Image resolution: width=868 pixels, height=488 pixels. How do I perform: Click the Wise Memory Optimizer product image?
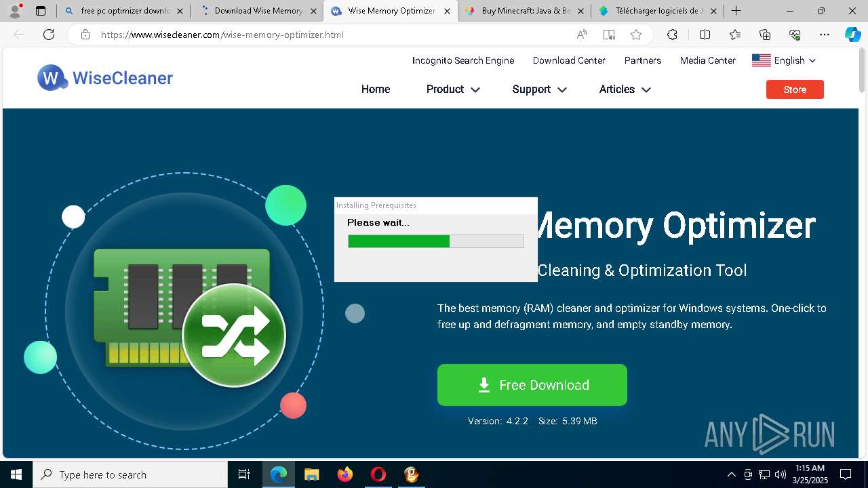click(184, 311)
